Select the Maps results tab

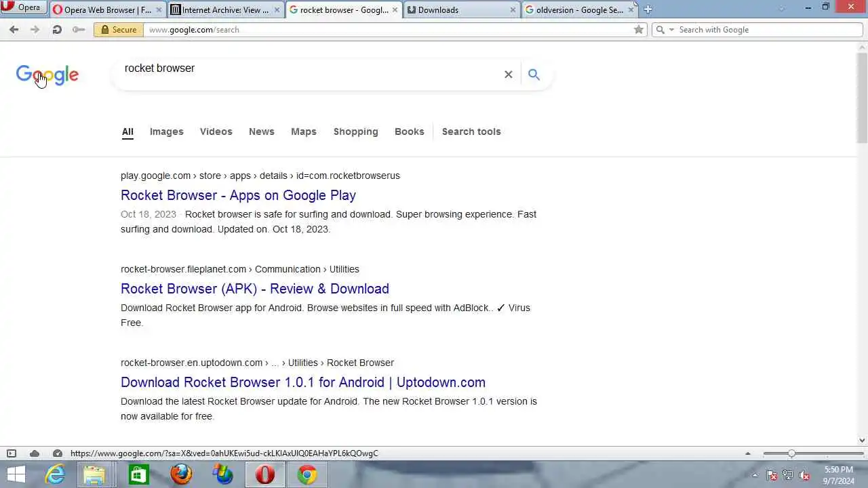point(303,131)
